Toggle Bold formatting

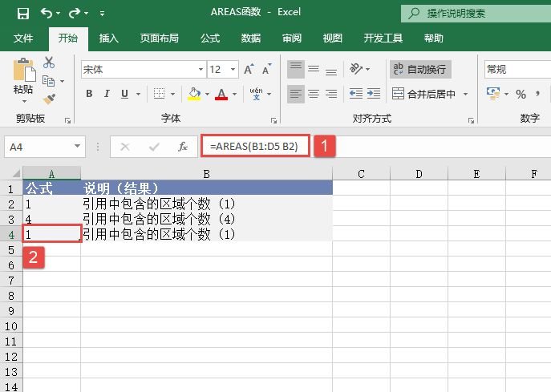pos(89,94)
